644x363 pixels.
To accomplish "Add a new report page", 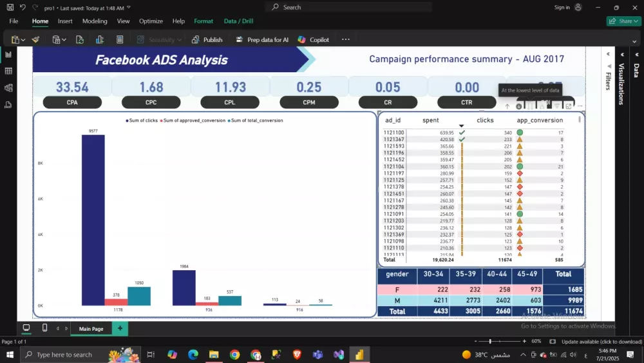I will pos(120,328).
